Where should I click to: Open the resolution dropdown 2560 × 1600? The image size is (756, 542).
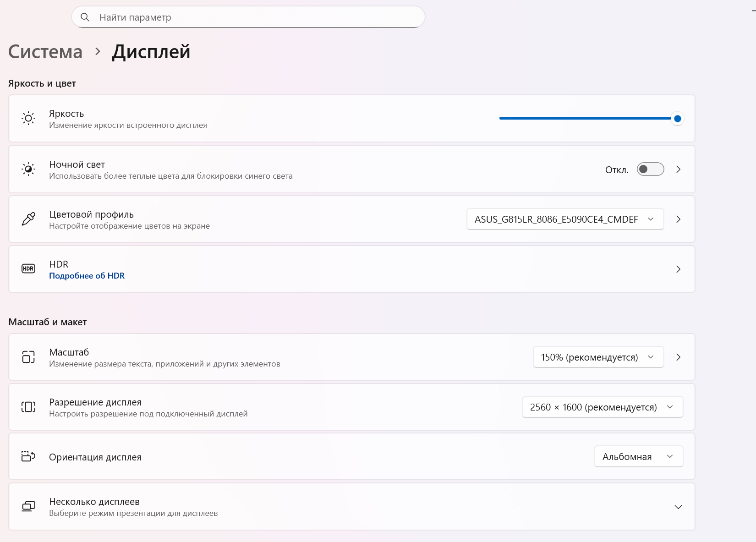click(603, 407)
